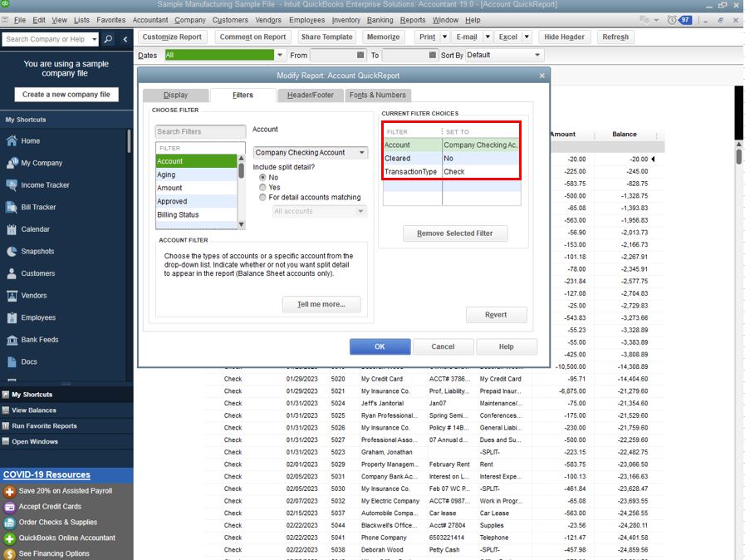Click the filter list scrollbar thumb
Viewport: 745px width, 560px height.
tap(242, 170)
